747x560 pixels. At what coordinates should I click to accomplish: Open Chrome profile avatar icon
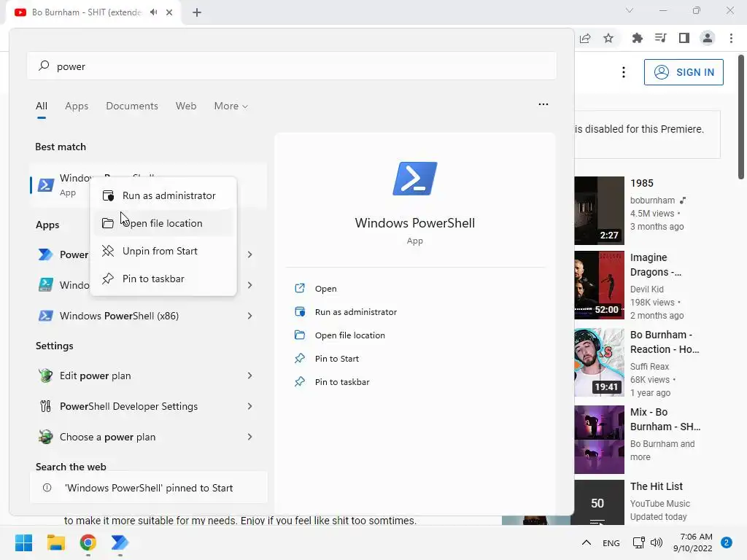pyautogui.click(x=708, y=38)
